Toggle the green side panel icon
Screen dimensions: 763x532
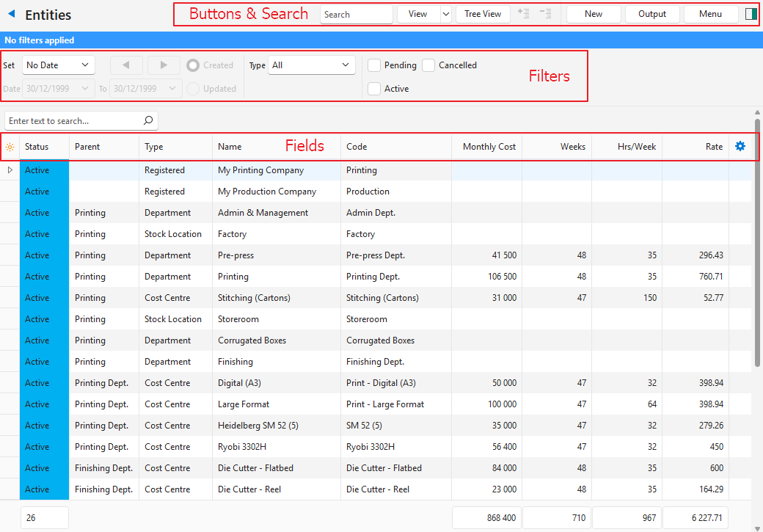(x=750, y=14)
